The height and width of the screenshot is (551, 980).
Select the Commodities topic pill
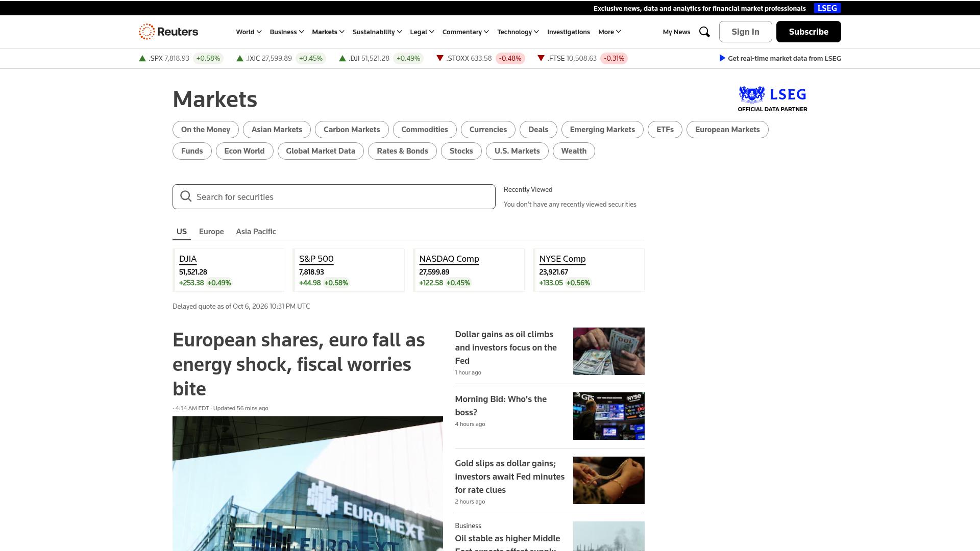click(x=425, y=130)
